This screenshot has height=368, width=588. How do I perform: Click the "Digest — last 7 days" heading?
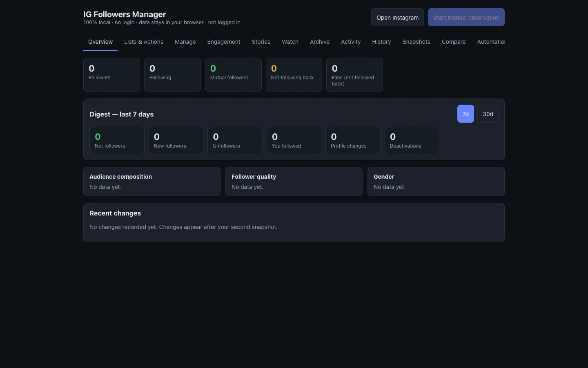[121, 114]
